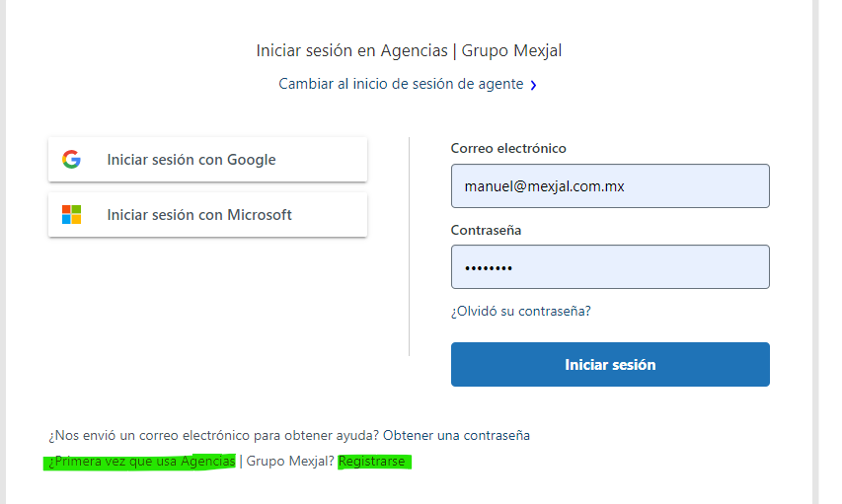This screenshot has height=504, width=842.
Task: Click the Correo electrónico field label
Action: click(x=508, y=148)
